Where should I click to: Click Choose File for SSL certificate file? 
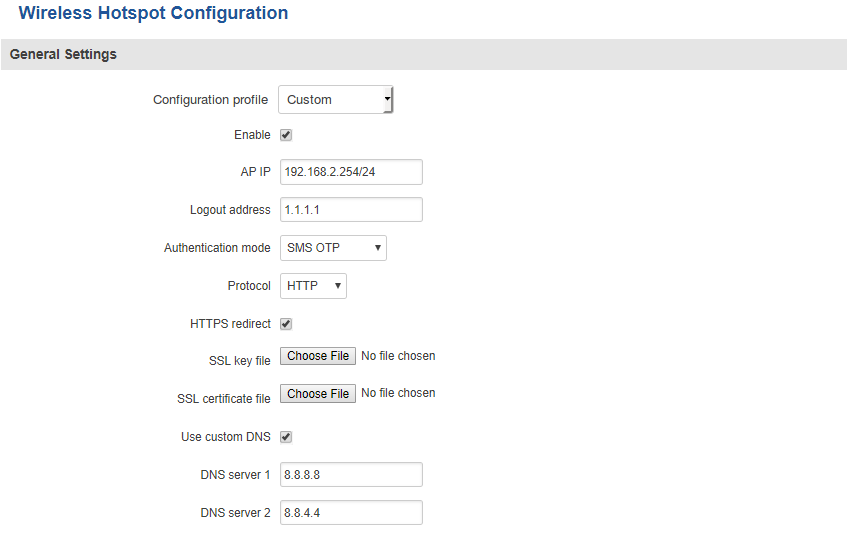(x=318, y=394)
